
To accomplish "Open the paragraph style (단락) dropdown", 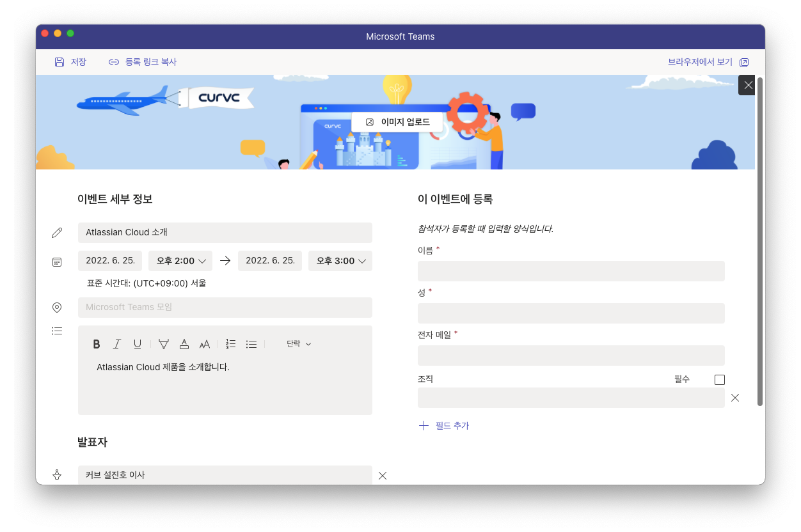I will 299,344.
